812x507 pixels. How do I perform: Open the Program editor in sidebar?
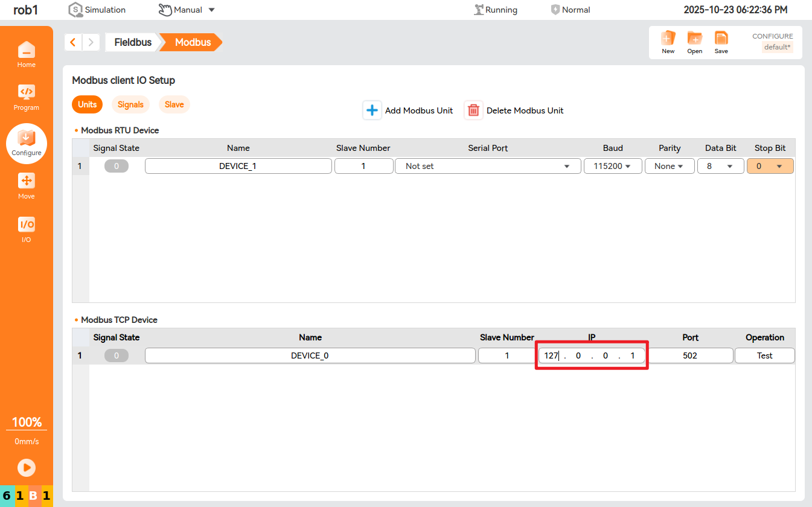pyautogui.click(x=26, y=97)
